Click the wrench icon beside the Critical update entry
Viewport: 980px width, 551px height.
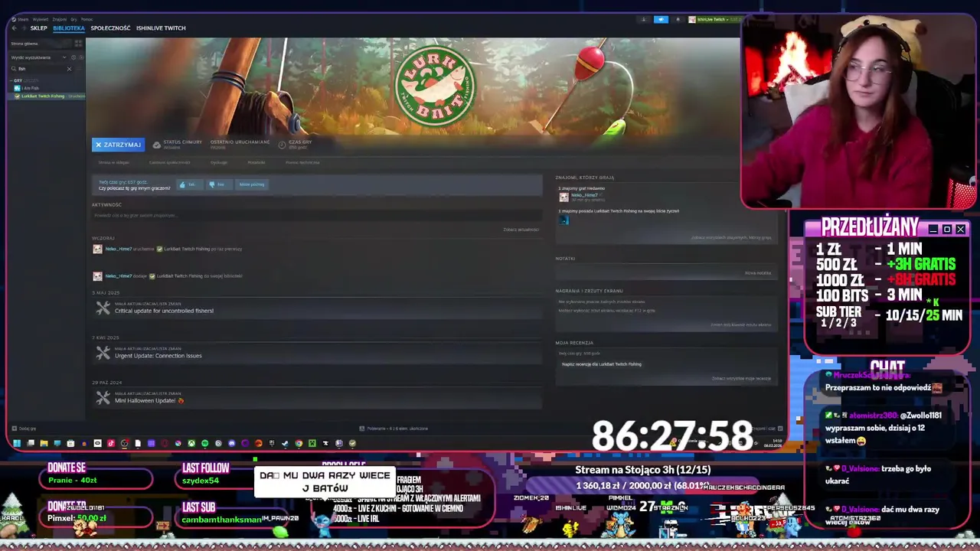pyautogui.click(x=103, y=308)
